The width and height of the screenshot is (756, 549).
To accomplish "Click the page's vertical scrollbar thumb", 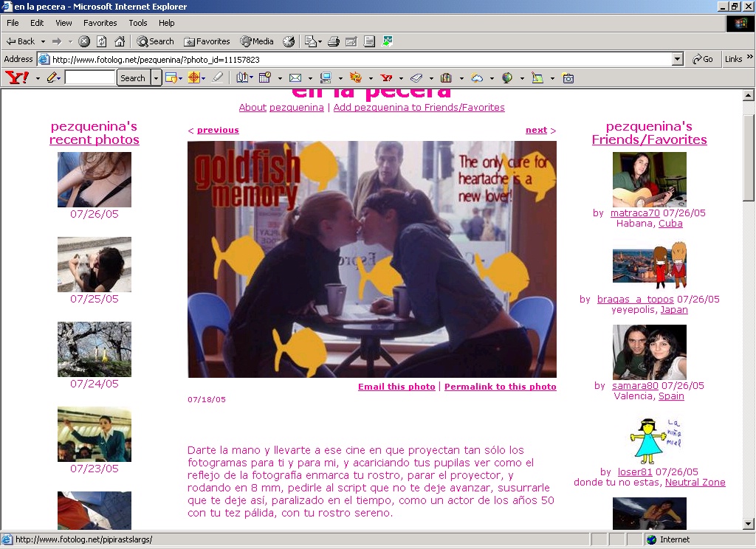I will [749, 158].
